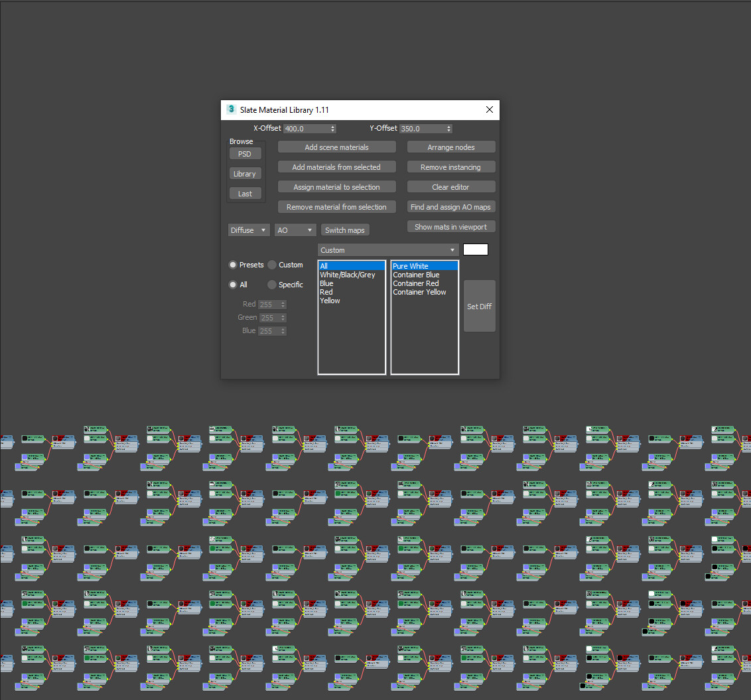Click the white color swatch next to Custom
Viewport: 751px width, 700px height.
[475, 249]
